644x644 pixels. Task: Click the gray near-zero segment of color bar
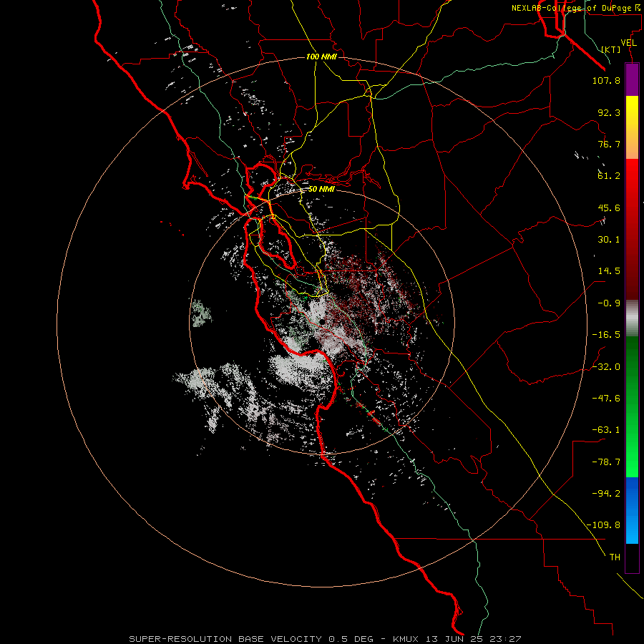[x=632, y=318]
